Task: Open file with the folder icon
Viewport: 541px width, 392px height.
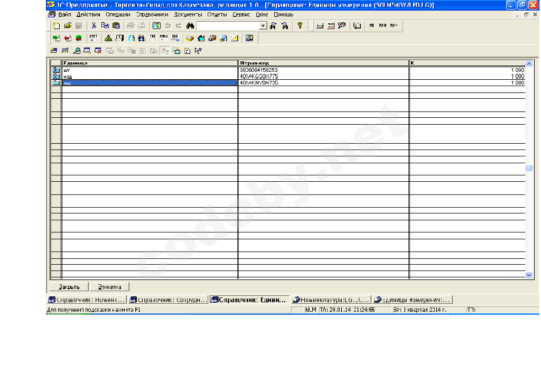Action: (68, 25)
